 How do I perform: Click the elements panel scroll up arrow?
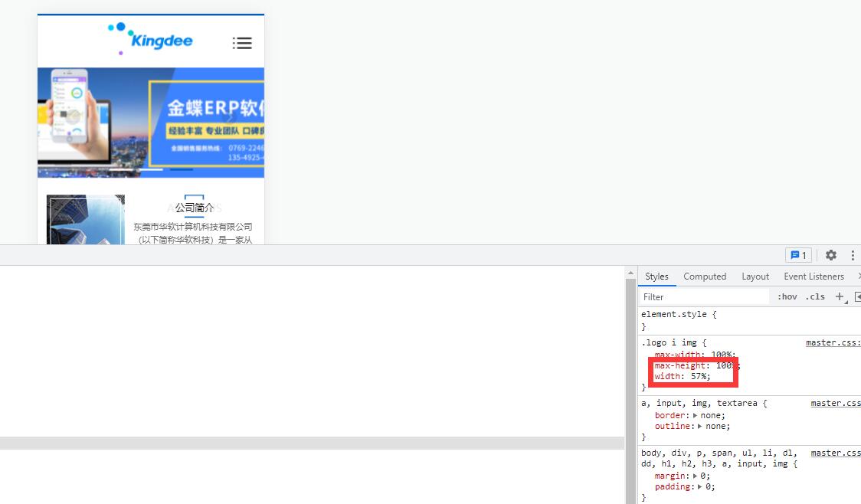(x=631, y=273)
